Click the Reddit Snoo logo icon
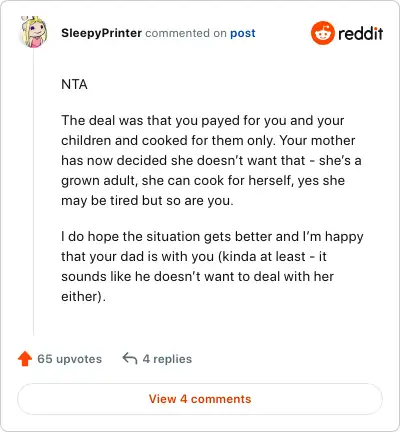 (322, 33)
